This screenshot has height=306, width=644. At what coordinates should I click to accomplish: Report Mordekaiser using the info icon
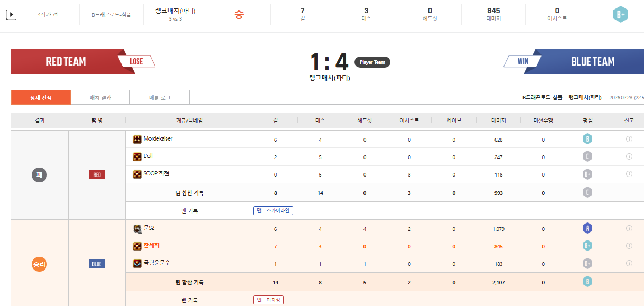pyautogui.click(x=629, y=140)
